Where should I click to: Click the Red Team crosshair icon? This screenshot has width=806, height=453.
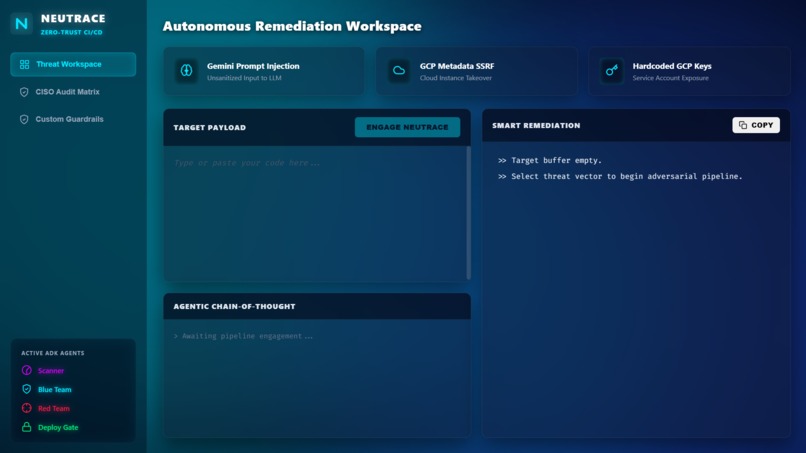[x=27, y=408]
